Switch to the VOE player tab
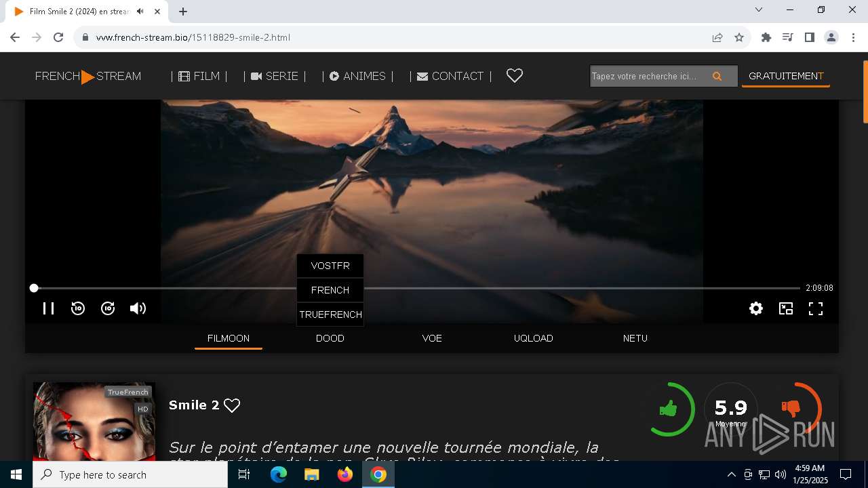 point(432,338)
